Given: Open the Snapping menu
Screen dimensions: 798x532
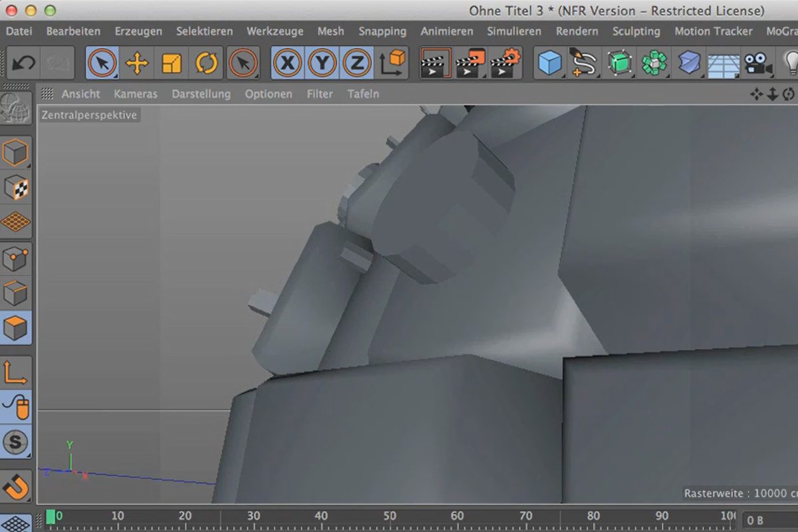Looking at the screenshot, I should click(x=382, y=31).
